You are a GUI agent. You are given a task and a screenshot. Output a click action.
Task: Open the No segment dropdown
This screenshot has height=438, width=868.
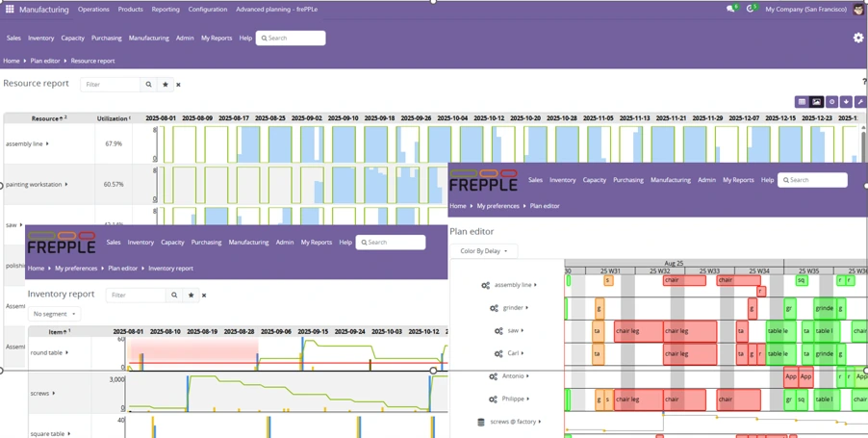(x=54, y=314)
